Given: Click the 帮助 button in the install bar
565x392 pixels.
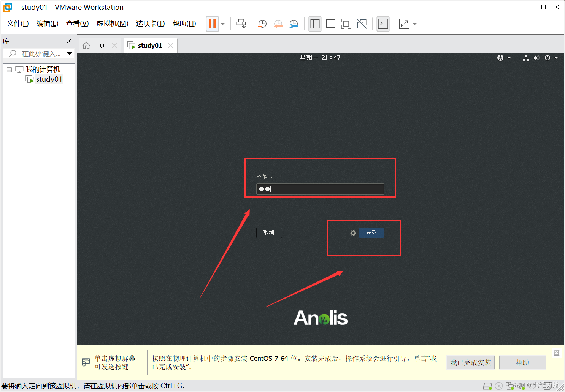Looking at the screenshot, I should tap(522, 362).
